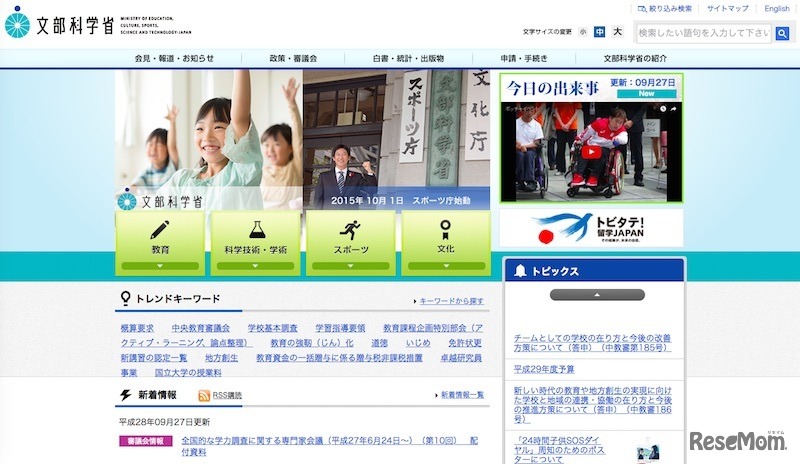Viewport: 800px width, 464px height.
Task: Click inside the search keyword field
Action: pyautogui.click(x=704, y=33)
